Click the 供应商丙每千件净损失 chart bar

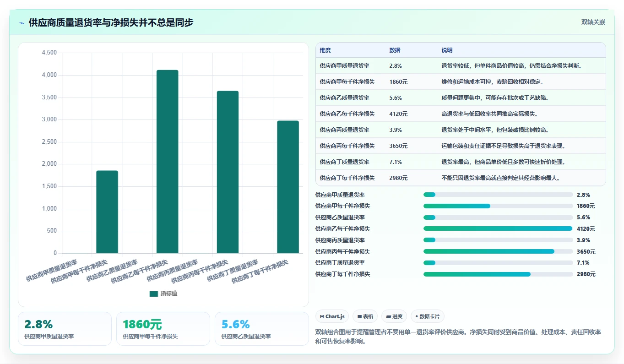coord(228,172)
